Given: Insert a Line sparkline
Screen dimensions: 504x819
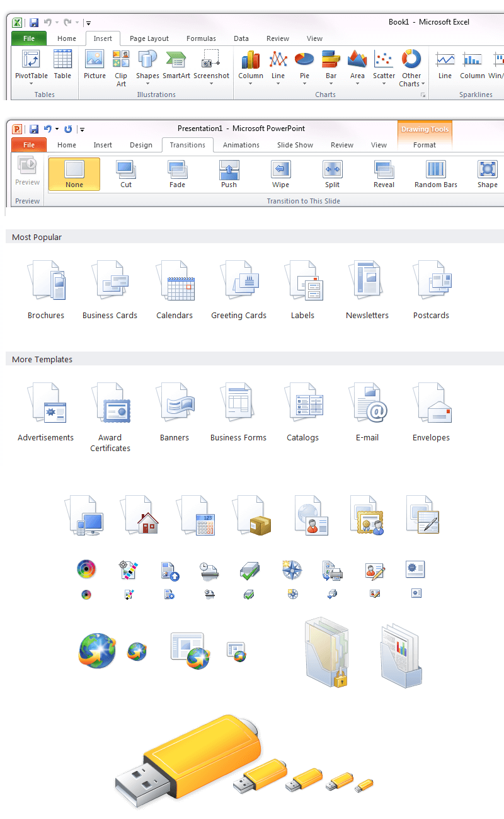Looking at the screenshot, I should tap(445, 65).
